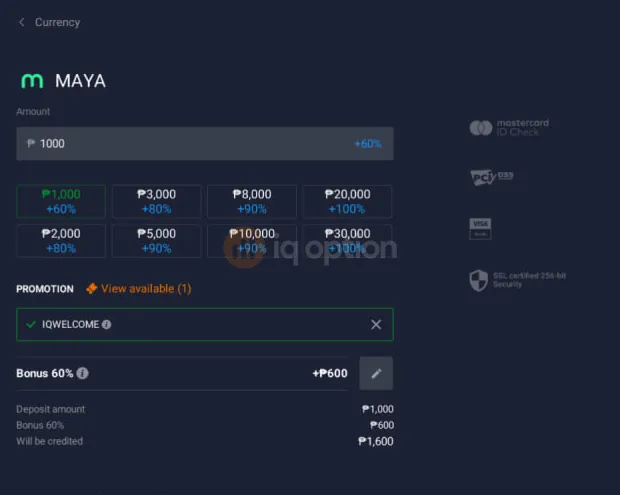Select the ₱1,000 +60% preset amount

click(x=61, y=201)
